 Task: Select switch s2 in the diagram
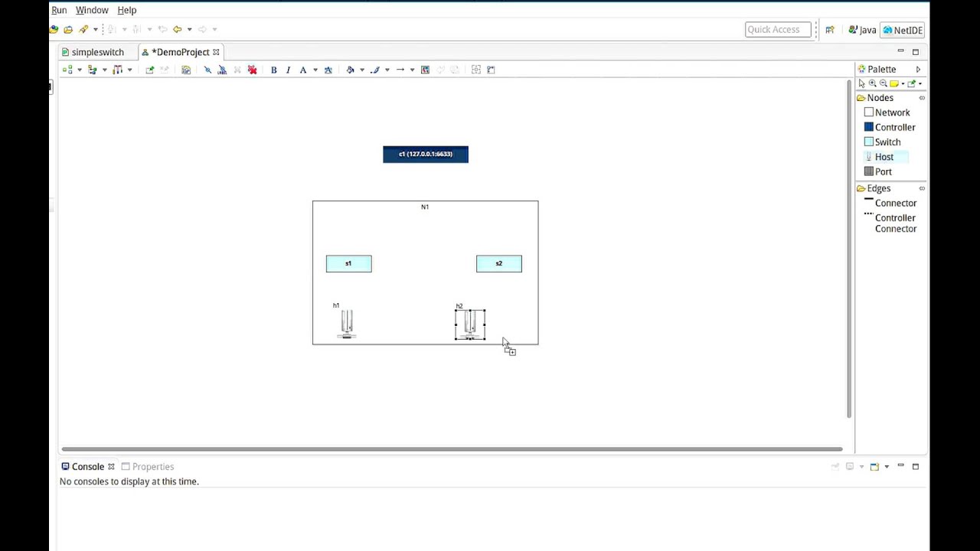point(498,263)
